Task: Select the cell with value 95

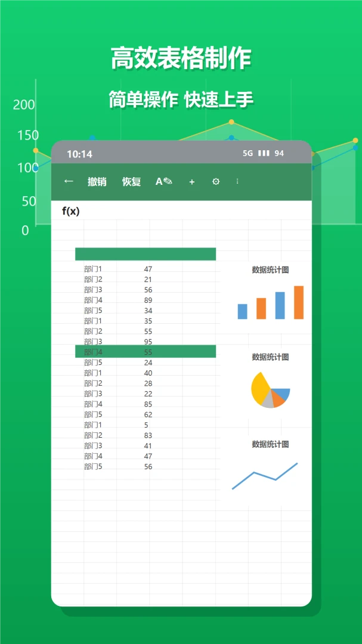Action: 148,342
